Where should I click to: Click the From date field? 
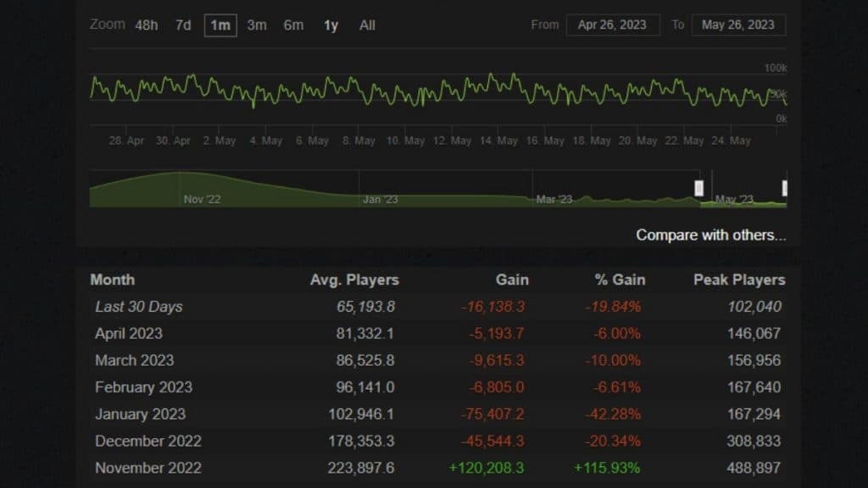point(612,25)
